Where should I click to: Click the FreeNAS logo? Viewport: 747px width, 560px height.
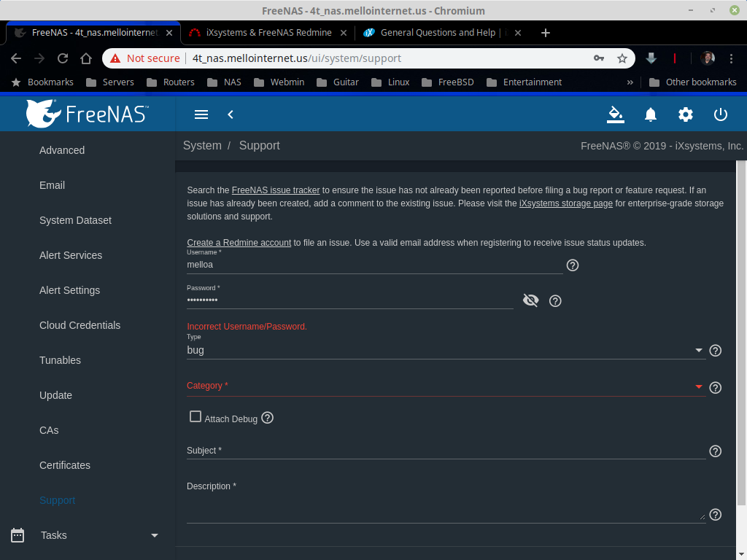88,114
